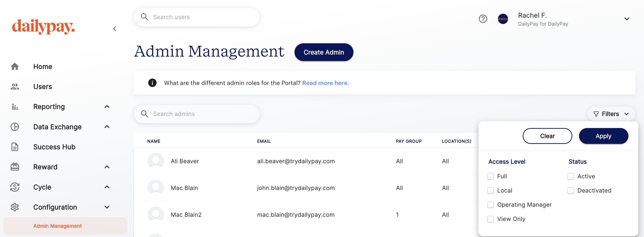Click john.blain@trydailypay.com email

tap(296, 188)
